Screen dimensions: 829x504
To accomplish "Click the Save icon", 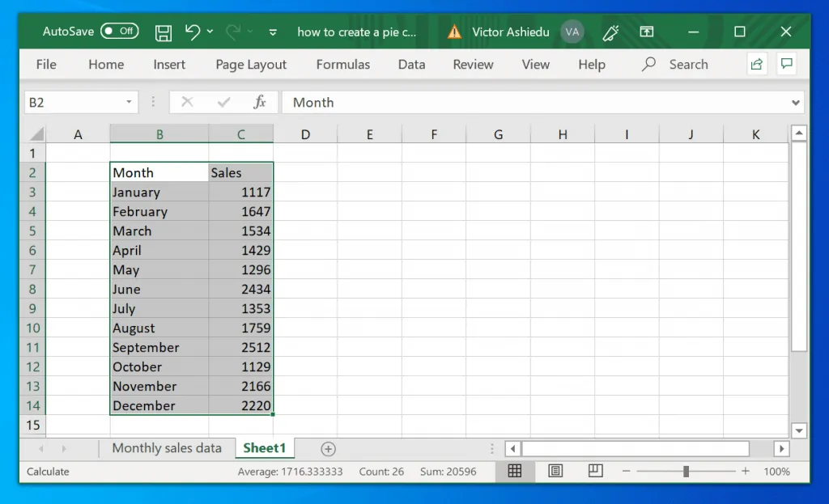I will pos(162,32).
